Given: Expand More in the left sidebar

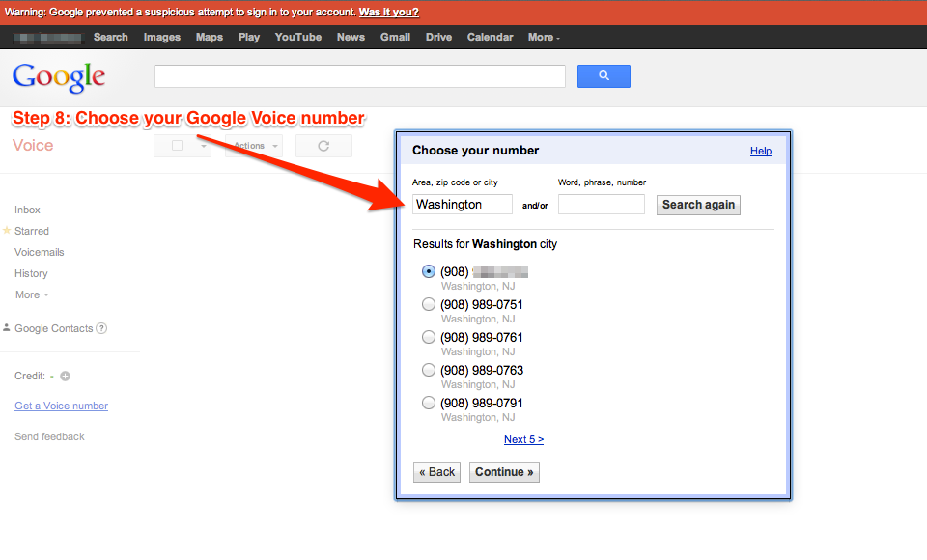Looking at the screenshot, I should point(31,294).
